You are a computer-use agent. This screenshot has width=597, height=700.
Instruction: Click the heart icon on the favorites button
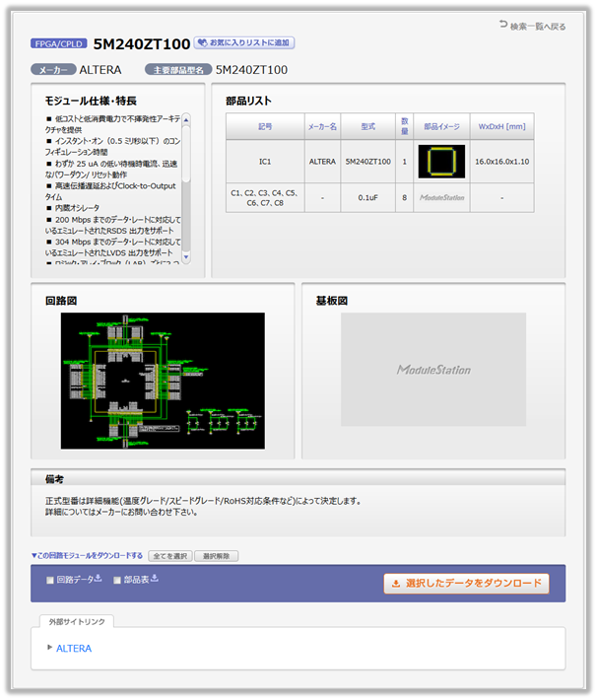(x=203, y=42)
